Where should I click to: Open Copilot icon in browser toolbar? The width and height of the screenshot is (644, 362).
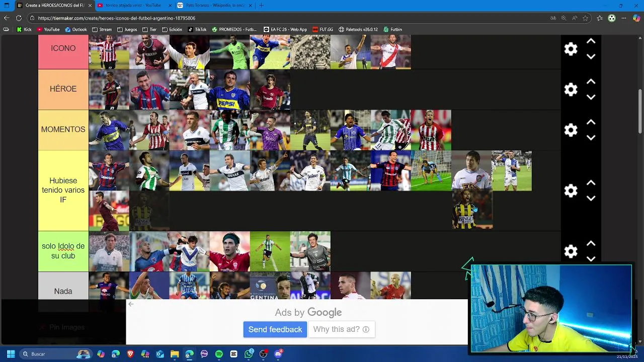[x=636, y=18]
